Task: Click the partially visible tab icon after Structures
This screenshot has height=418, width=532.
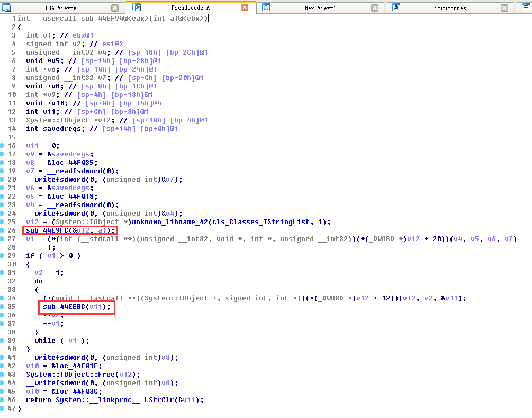Action: 525,7
